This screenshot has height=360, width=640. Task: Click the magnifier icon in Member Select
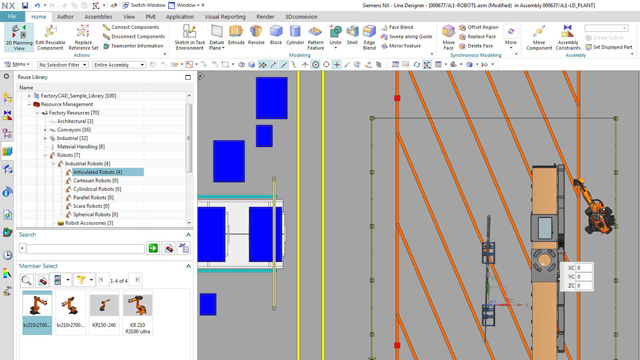27,280
